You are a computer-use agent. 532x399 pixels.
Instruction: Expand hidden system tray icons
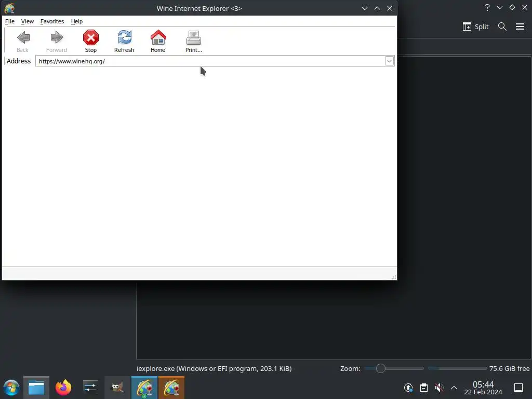coord(454,388)
